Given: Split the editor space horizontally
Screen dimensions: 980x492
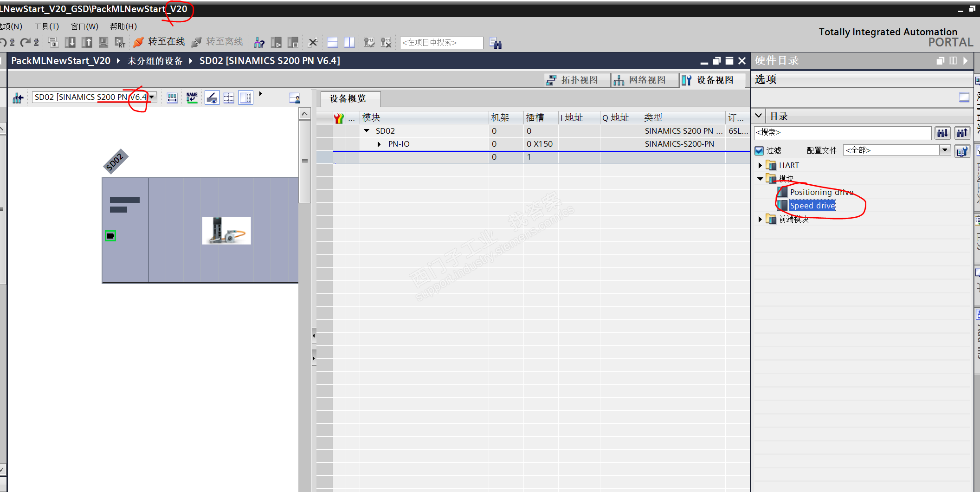Looking at the screenshot, I should [333, 43].
